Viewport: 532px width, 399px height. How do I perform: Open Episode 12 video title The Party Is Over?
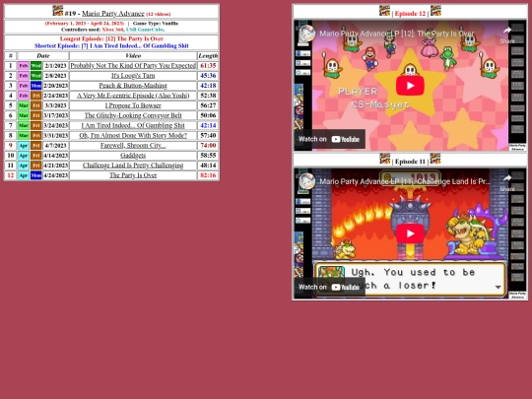point(397,33)
